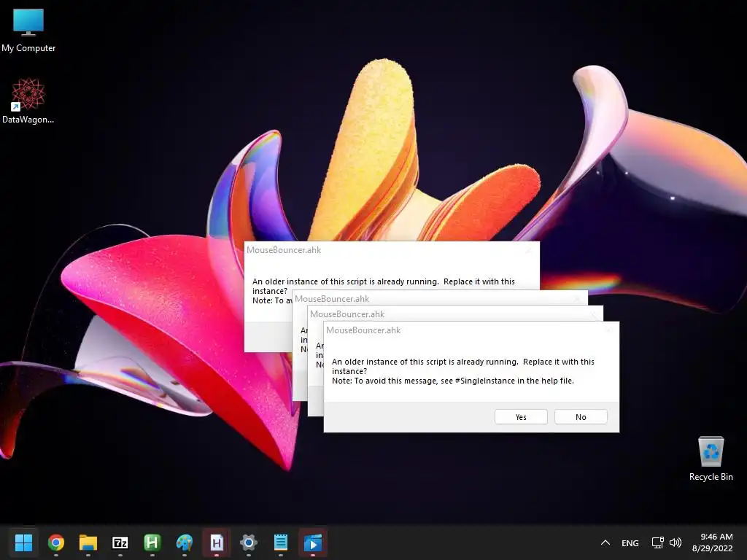Switch to the AutoHotkey script file taskbar icon
Screen dimensions: 747x560
tap(216, 542)
